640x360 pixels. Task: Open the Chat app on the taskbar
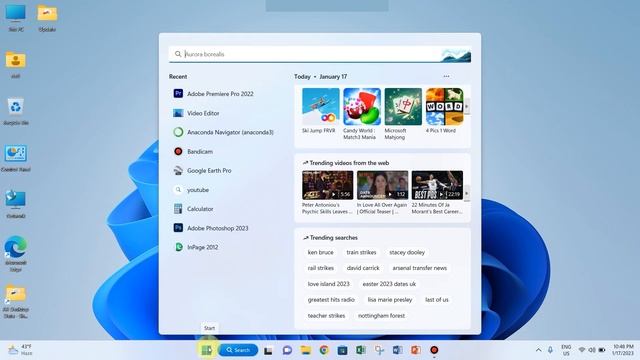coord(287,350)
